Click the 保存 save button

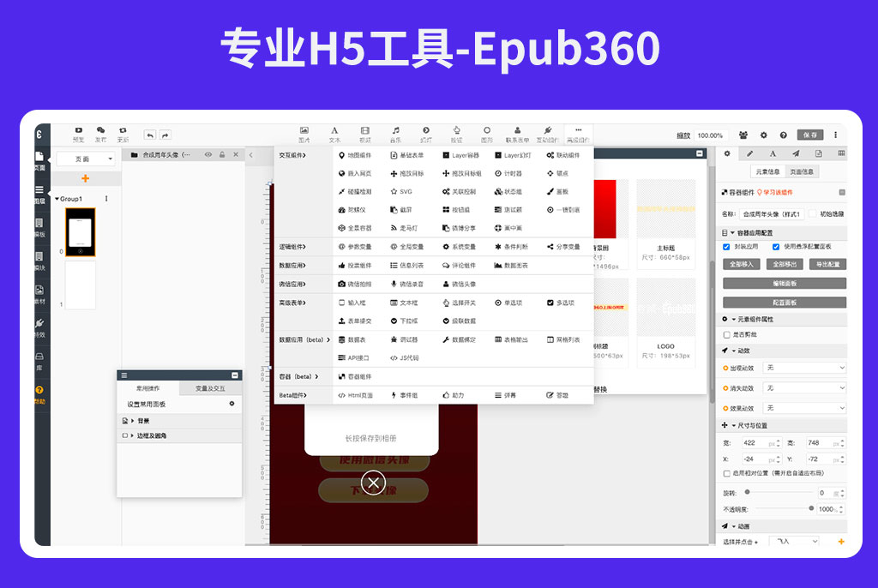(x=810, y=135)
